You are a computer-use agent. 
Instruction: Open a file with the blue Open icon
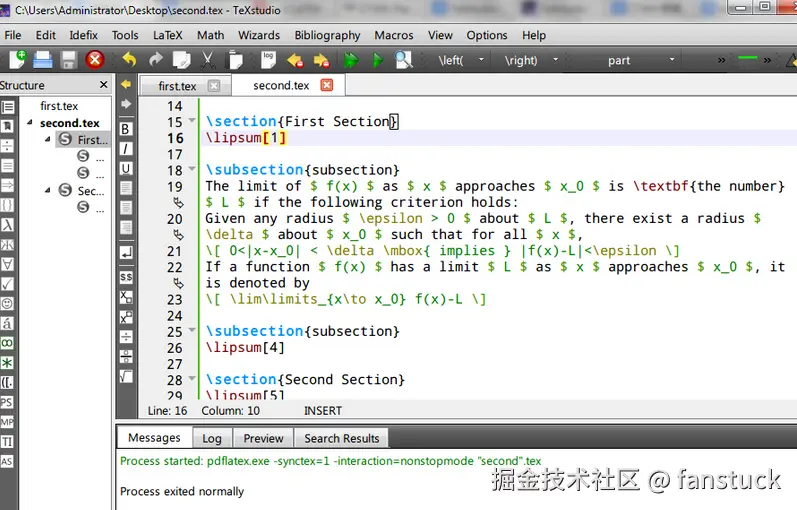(x=43, y=60)
